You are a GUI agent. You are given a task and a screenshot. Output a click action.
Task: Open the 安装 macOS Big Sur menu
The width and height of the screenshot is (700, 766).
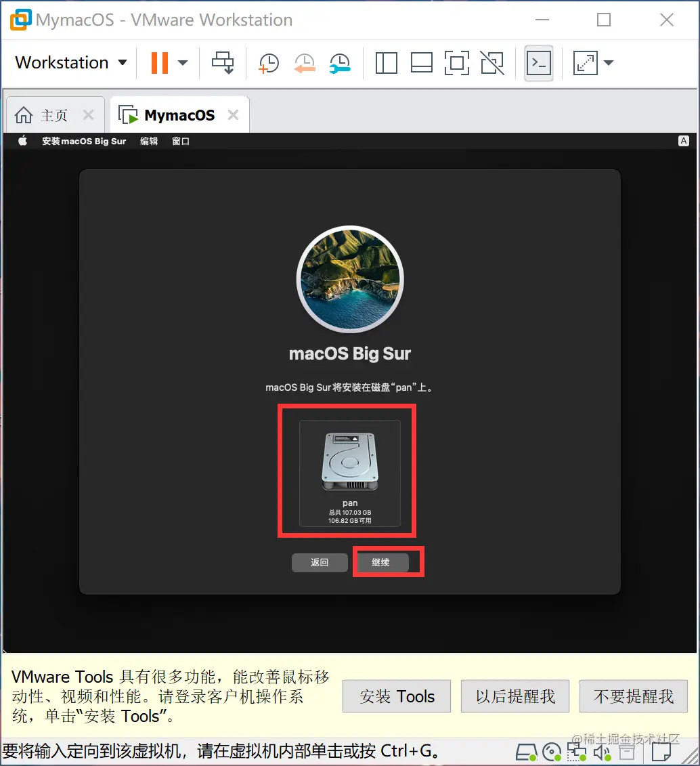click(84, 141)
